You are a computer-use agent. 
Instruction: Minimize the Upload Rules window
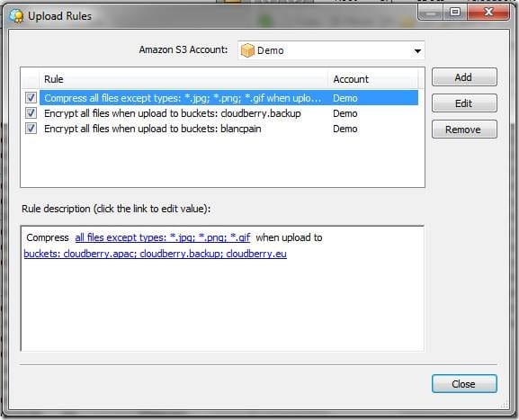point(431,13)
